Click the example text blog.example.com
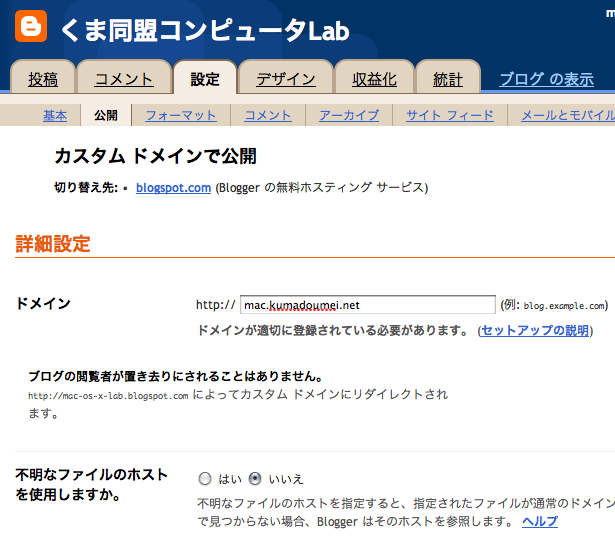This screenshot has height=549, width=615. 564,306
